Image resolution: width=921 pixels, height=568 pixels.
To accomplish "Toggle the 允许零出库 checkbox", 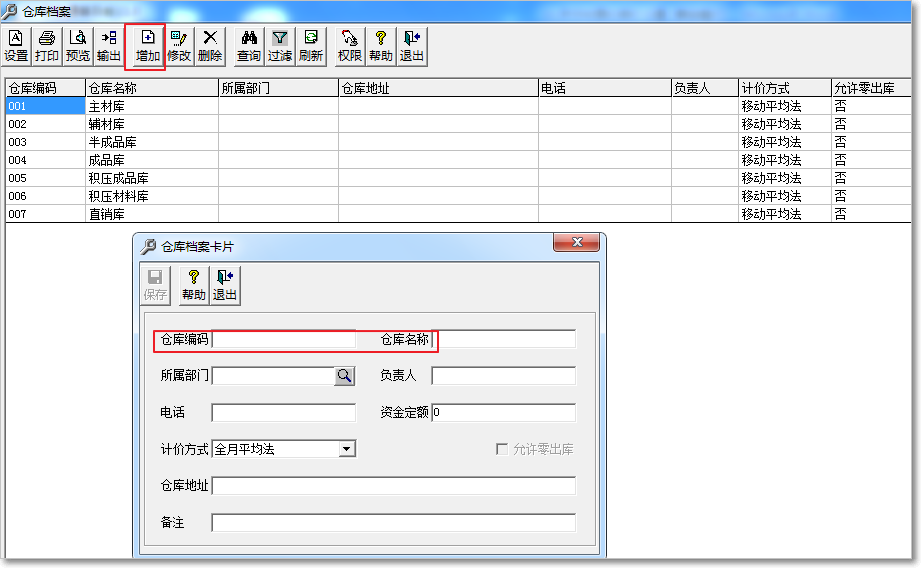I will [x=502, y=449].
